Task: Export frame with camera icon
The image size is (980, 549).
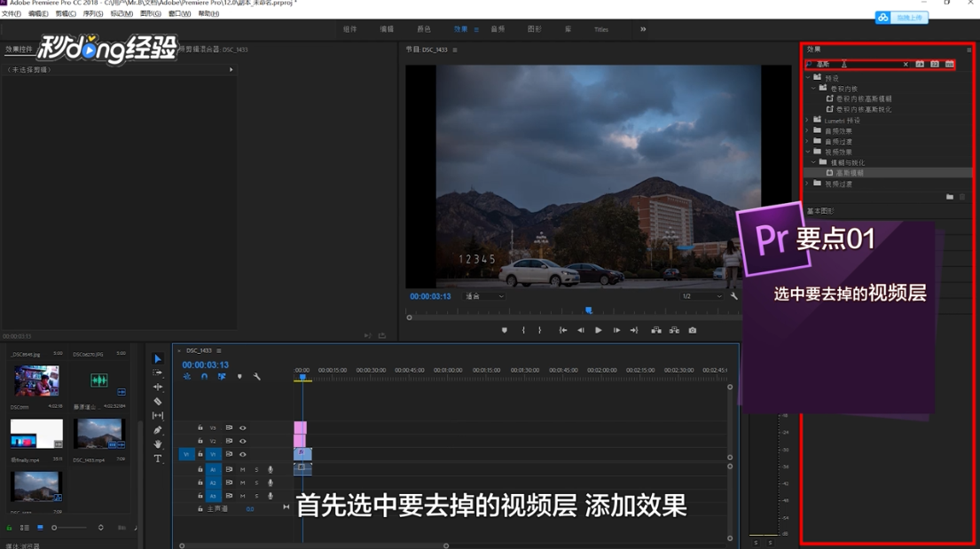Action: [693, 330]
